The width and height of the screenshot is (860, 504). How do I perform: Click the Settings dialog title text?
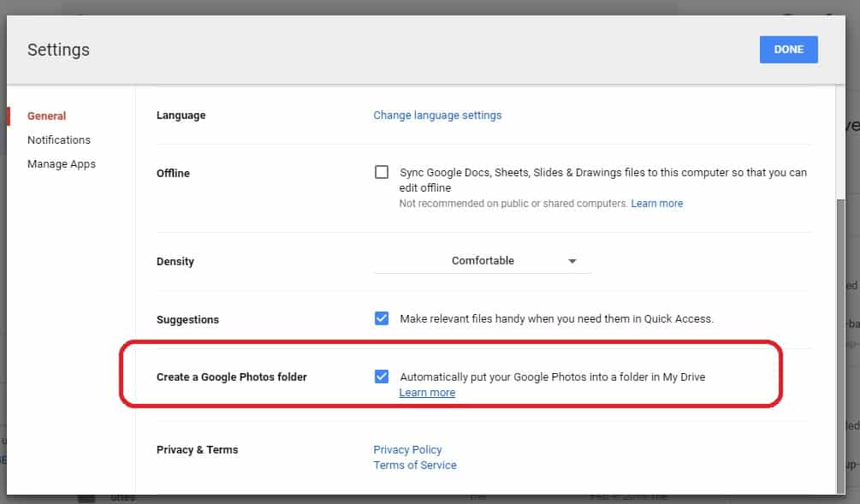[x=59, y=50]
